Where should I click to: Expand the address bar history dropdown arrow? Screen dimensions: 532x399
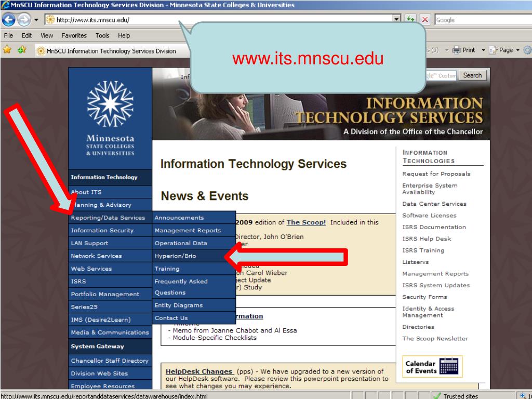coord(396,19)
